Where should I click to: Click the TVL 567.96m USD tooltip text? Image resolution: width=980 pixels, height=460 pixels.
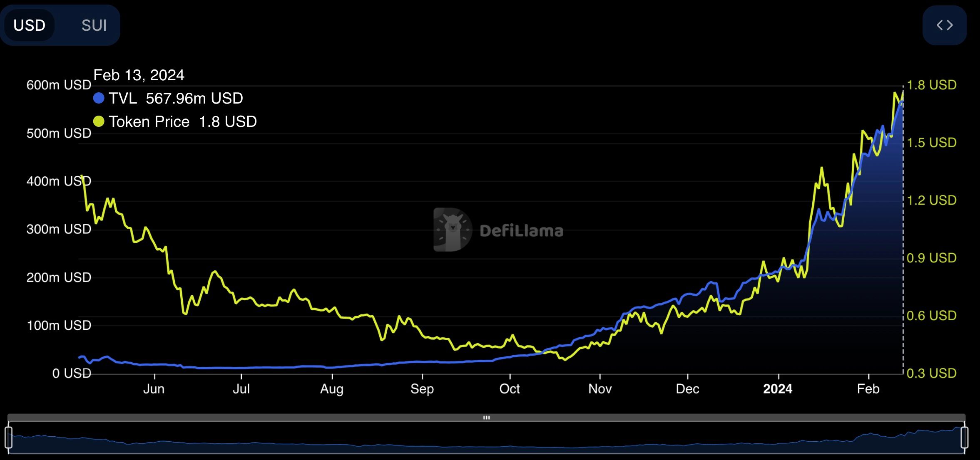(176, 98)
